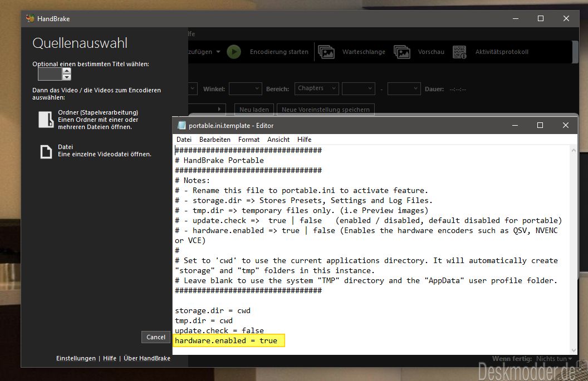Expand the Wenn fertig: Nichts tun dropdown

click(x=554, y=359)
